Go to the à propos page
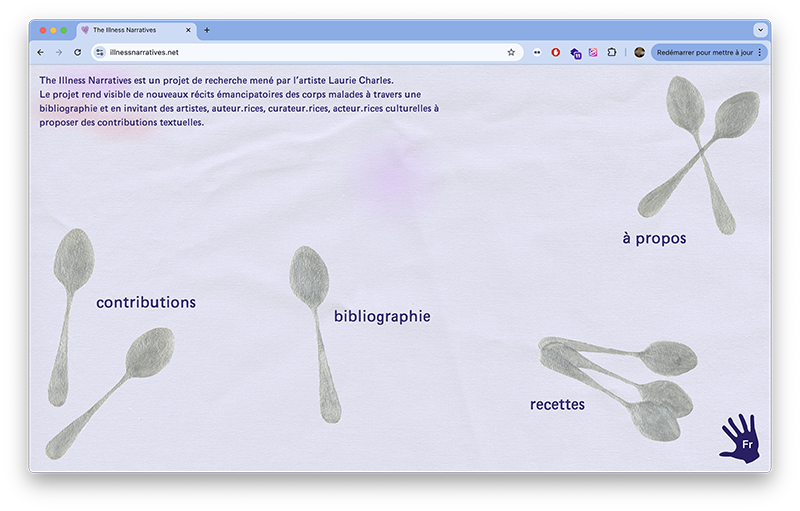The width and height of the screenshot is (800, 511). coord(654,238)
